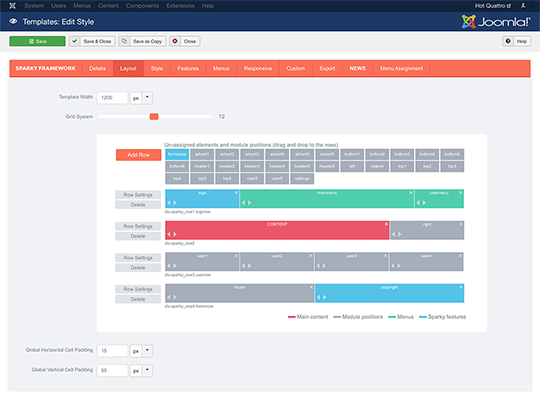Image resolution: width=540 pixels, height=400 pixels.
Task: Click the right arrow on the copyright cell
Action: tap(324, 297)
